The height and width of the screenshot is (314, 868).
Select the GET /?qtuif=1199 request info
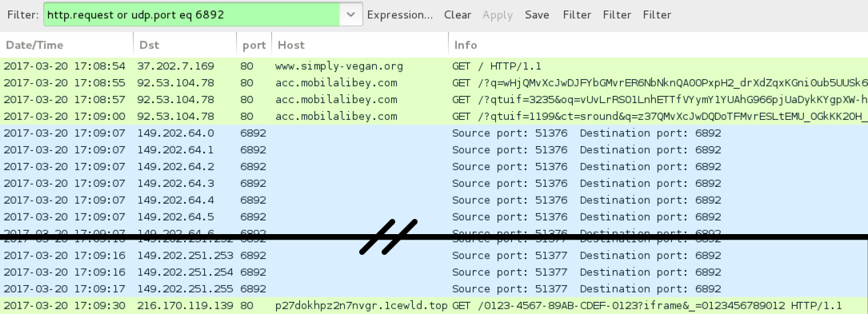coord(660,117)
